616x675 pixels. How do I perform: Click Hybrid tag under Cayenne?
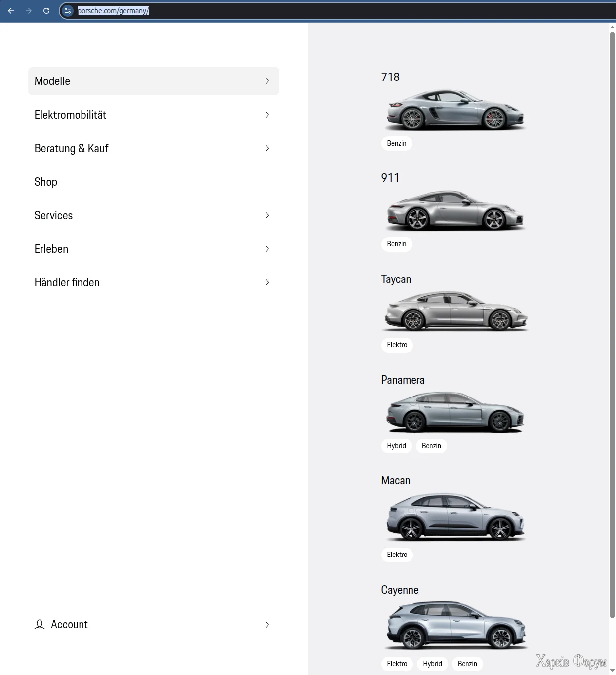coord(432,664)
